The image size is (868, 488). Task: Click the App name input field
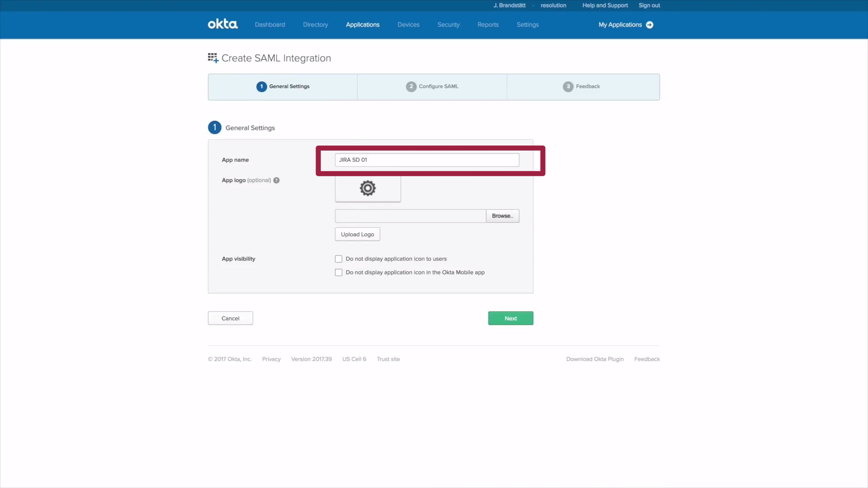(x=427, y=160)
